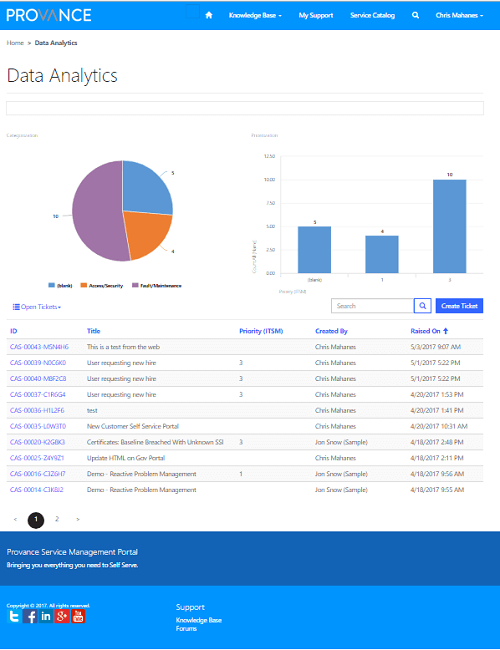
Task: Click title 'New Customer Self Service Portal'
Action: point(133,426)
